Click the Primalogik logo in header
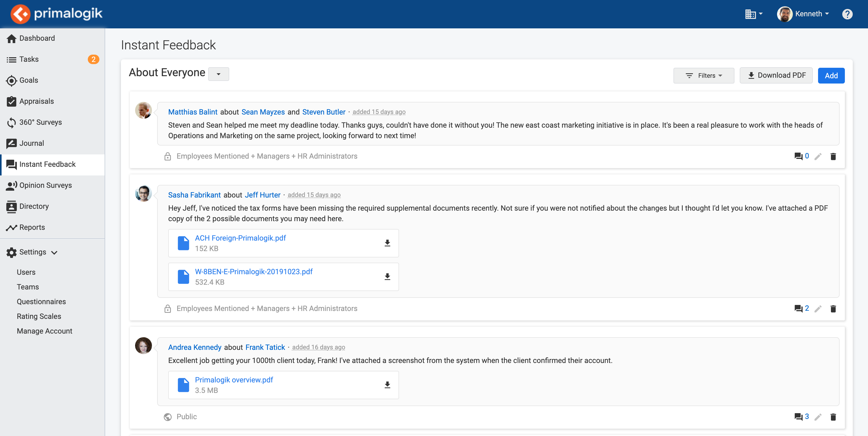This screenshot has width=868, height=436. click(x=56, y=14)
